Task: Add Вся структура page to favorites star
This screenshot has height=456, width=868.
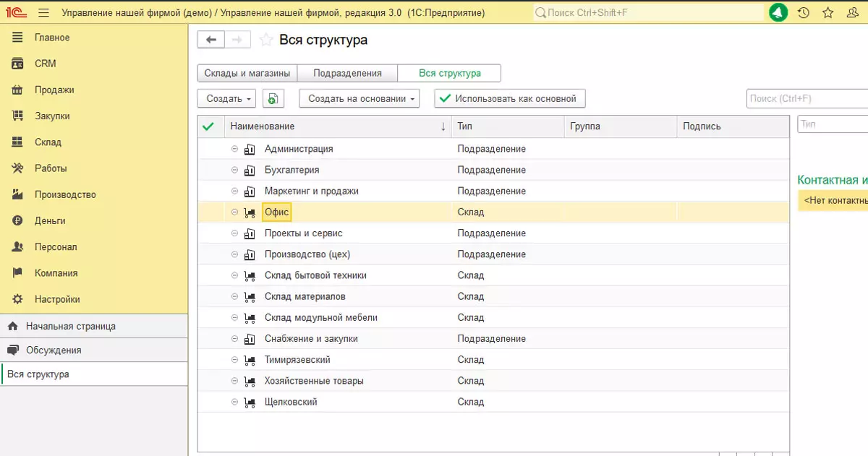Action: pos(266,40)
